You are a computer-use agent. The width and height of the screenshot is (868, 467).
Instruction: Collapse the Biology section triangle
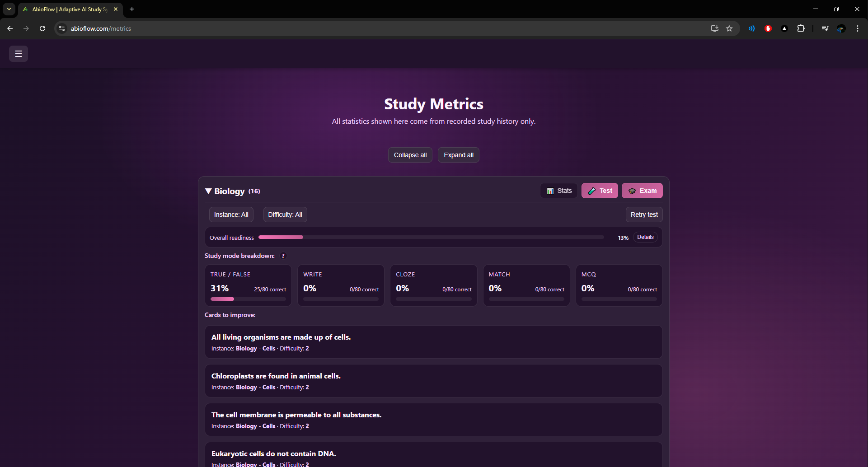[x=208, y=191]
